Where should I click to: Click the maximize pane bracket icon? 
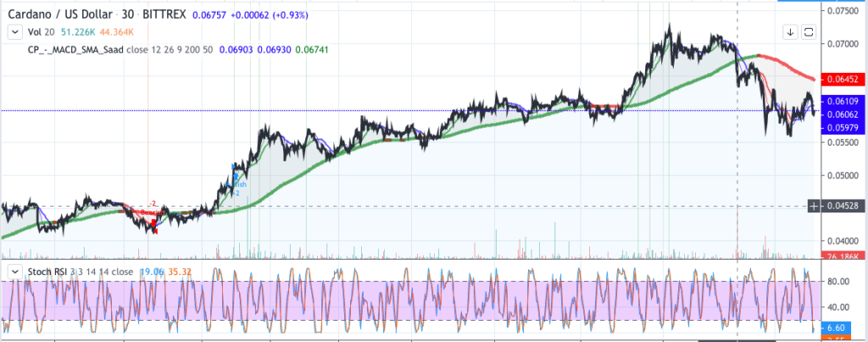click(x=809, y=32)
